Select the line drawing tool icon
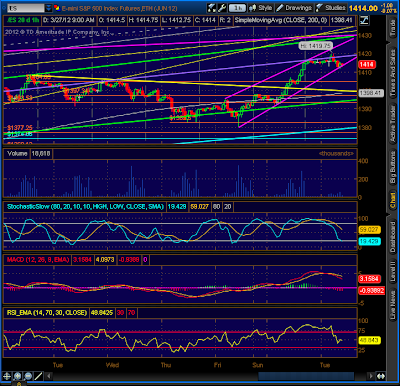This screenshot has width=400, height=386. click(x=39, y=376)
